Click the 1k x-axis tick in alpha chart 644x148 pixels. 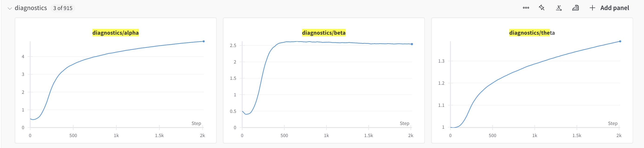pyautogui.click(x=116, y=135)
